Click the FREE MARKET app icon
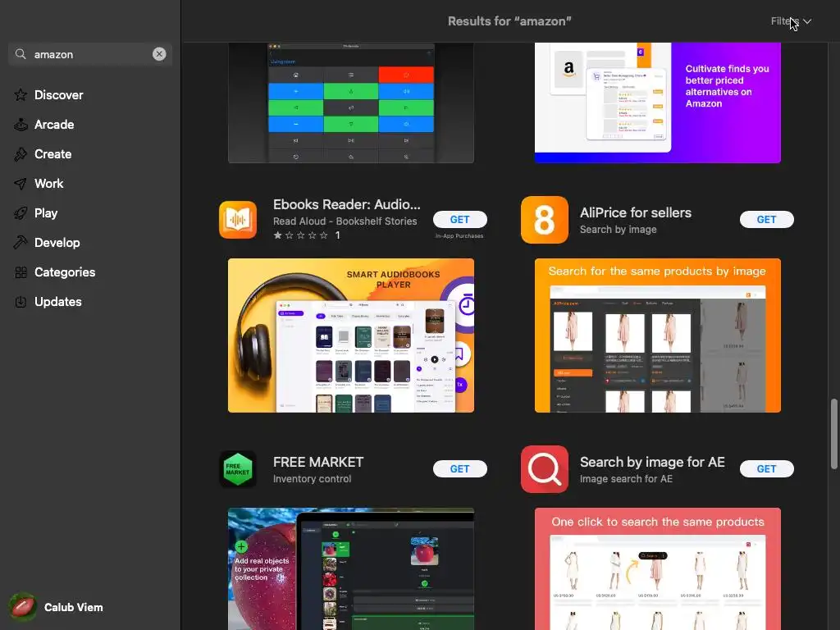Viewport: 840px width, 630px height. tap(238, 469)
